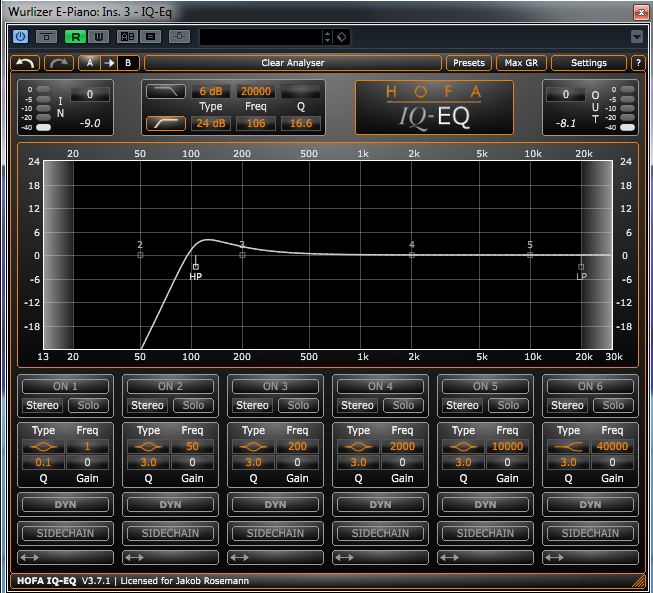Click the A/B compare host button
This screenshot has height=593, width=653.
click(x=127, y=37)
